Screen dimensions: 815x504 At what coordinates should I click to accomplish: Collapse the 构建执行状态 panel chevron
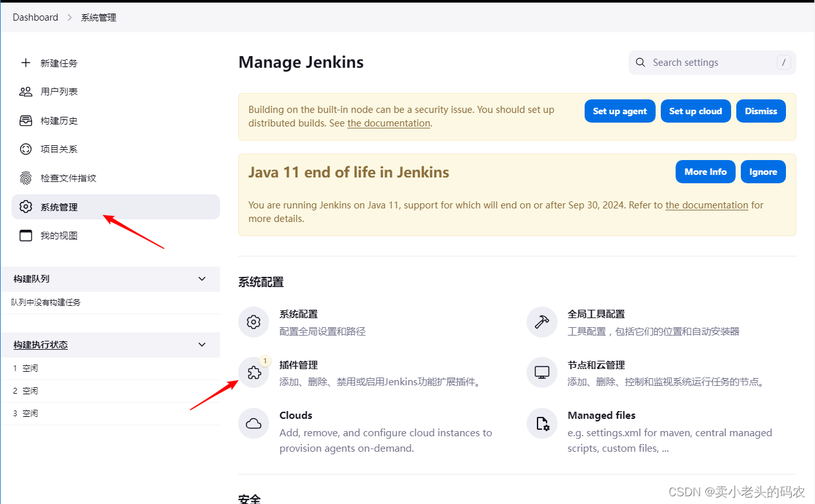tap(202, 345)
